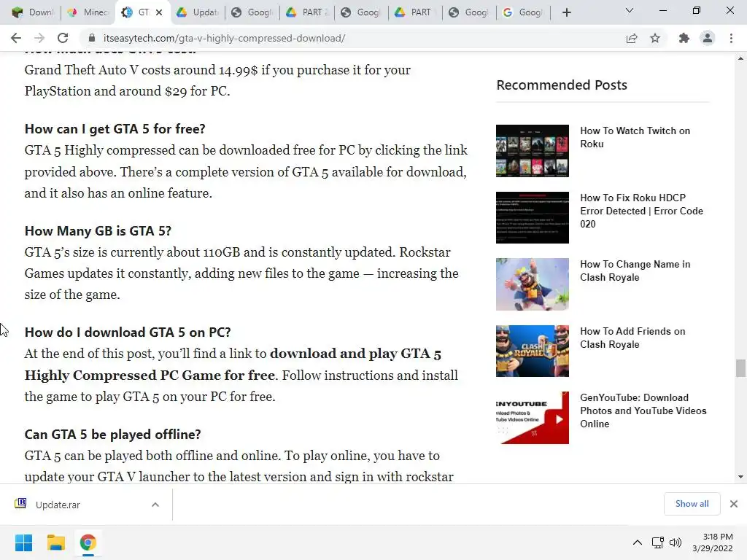Click the Add Friends Clash Royale thumbnail

coord(532,351)
